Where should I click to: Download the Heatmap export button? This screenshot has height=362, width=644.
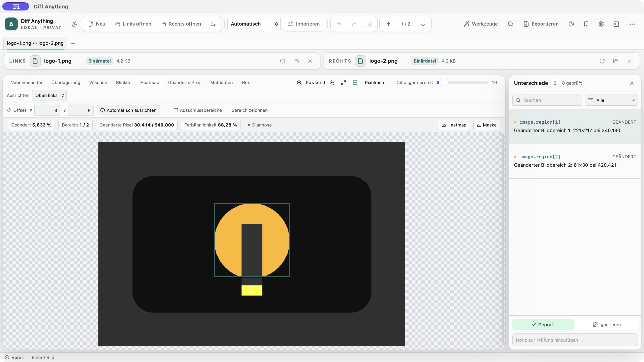click(454, 125)
